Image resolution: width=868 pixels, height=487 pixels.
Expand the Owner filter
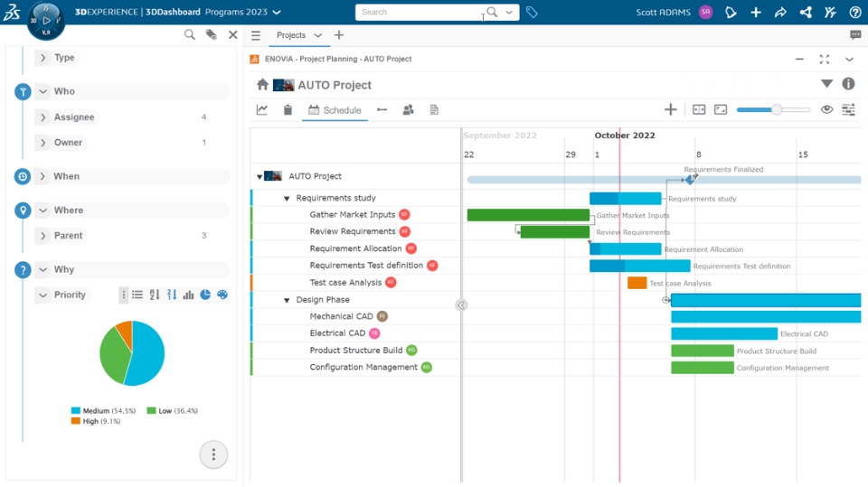(43, 142)
